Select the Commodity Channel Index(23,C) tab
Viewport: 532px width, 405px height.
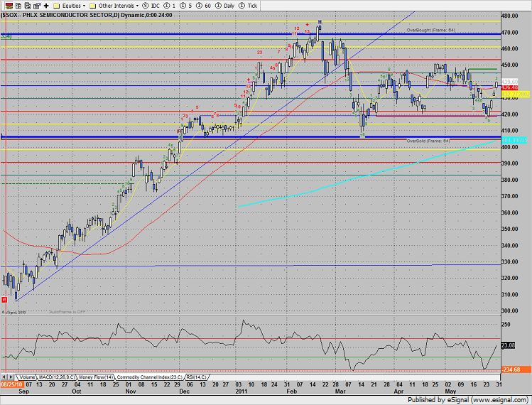point(150,377)
